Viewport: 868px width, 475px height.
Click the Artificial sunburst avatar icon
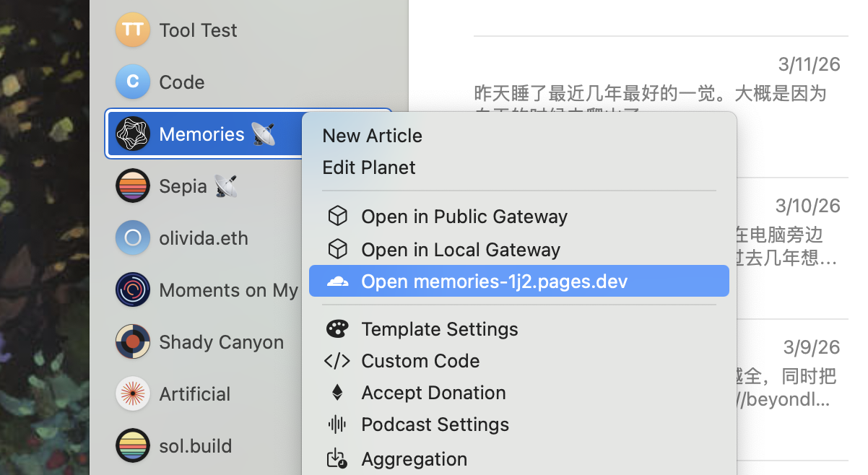point(133,393)
